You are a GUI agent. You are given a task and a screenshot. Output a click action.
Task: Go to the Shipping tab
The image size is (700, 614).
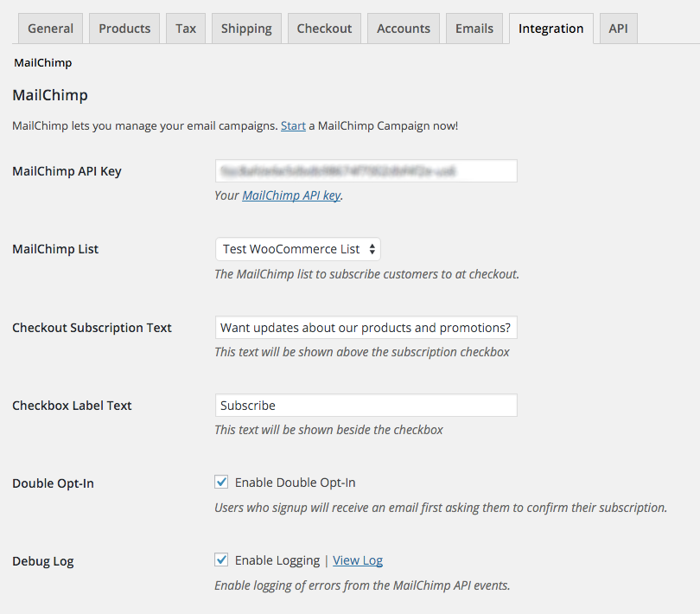pos(246,29)
